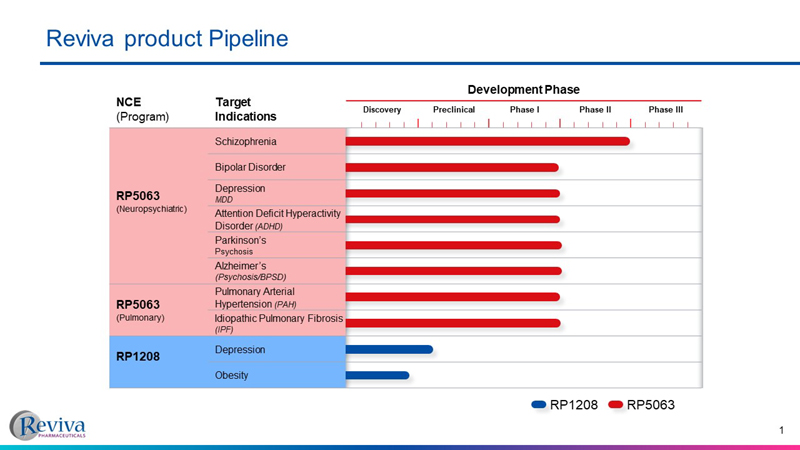The height and width of the screenshot is (450, 800).
Task: Click the Attention Deficit Hyperactivity Disorder label
Action: pos(277,219)
